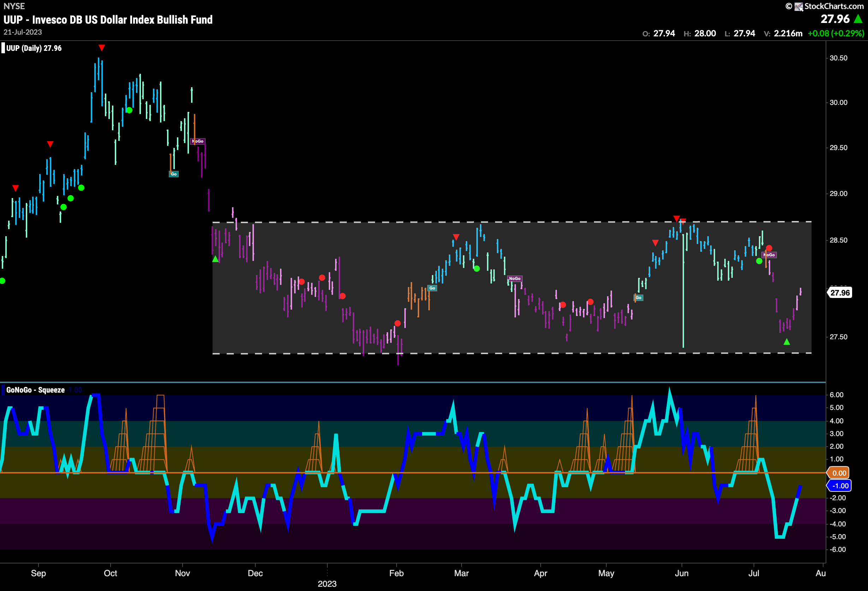Image resolution: width=868 pixels, height=591 pixels.
Task: Click the date 21-Jul-2023
Action: pyautogui.click(x=23, y=32)
